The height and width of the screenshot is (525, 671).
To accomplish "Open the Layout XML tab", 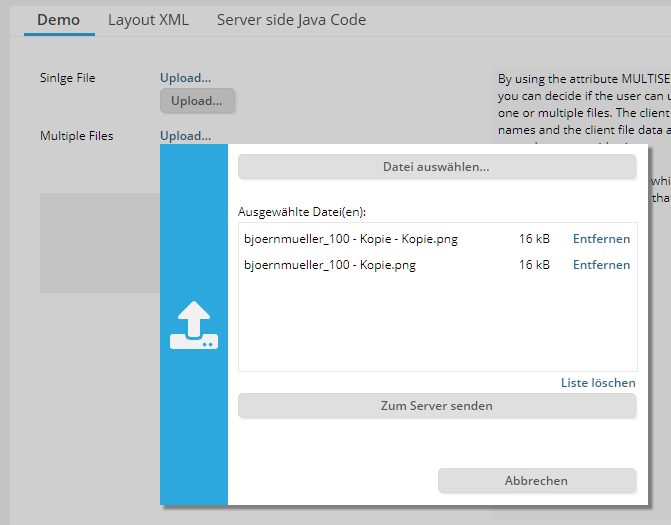I will coord(148,20).
